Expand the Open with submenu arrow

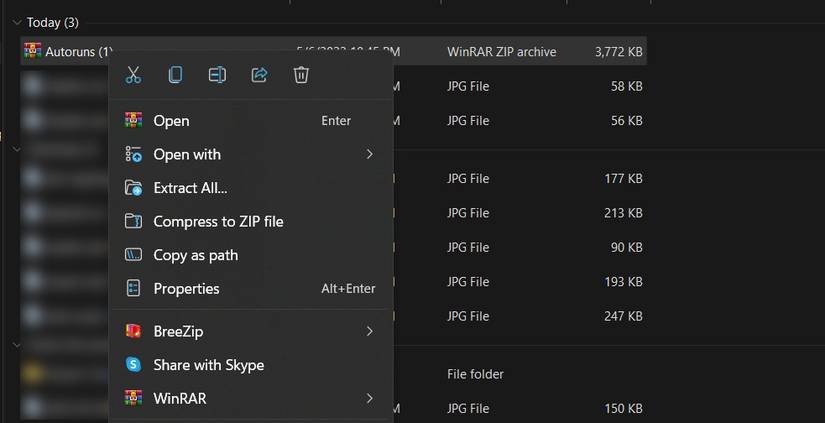point(369,154)
